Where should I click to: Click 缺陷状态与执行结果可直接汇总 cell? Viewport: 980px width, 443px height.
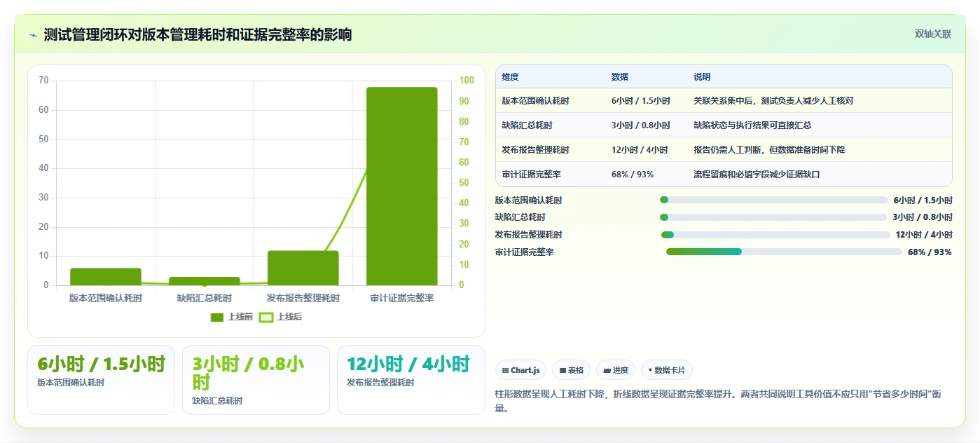(x=752, y=125)
